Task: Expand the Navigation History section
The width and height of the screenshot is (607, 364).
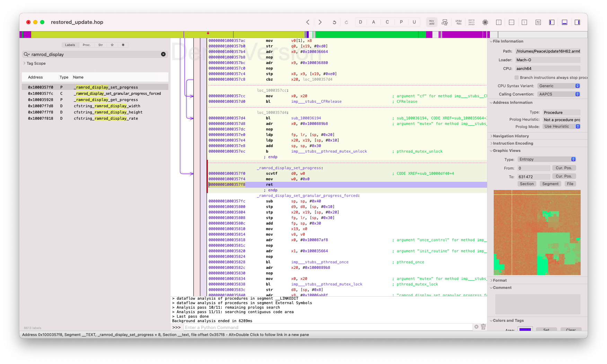Action: pyautogui.click(x=510, y=136)
